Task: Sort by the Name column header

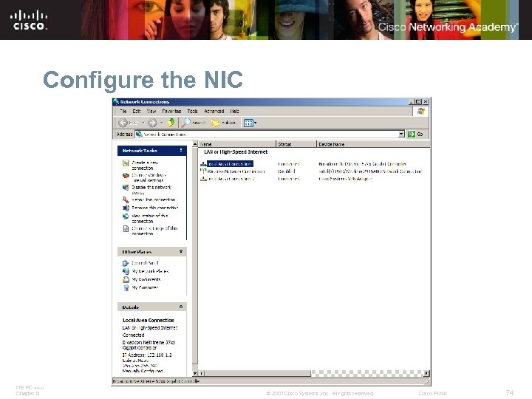Action: click(237, 144)
